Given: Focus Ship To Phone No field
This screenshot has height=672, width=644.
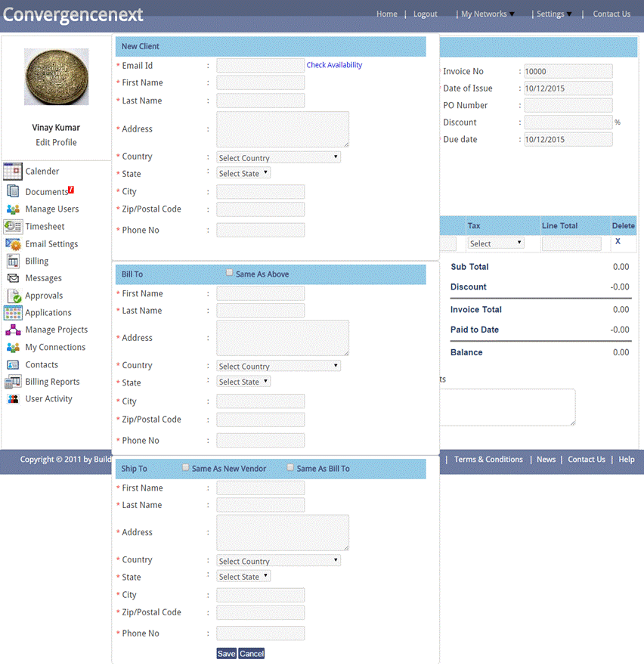Looking at the screenshot, I should [261, 633].
